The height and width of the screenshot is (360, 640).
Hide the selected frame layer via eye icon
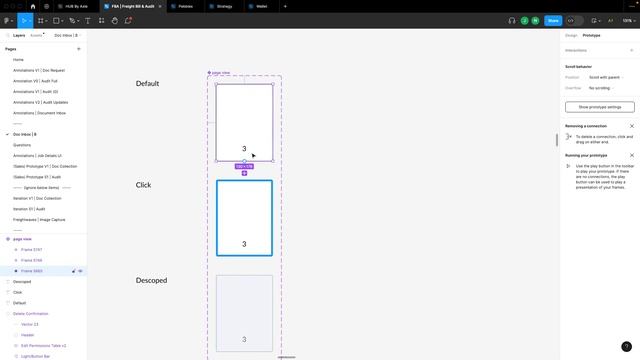tap(80, 271)
